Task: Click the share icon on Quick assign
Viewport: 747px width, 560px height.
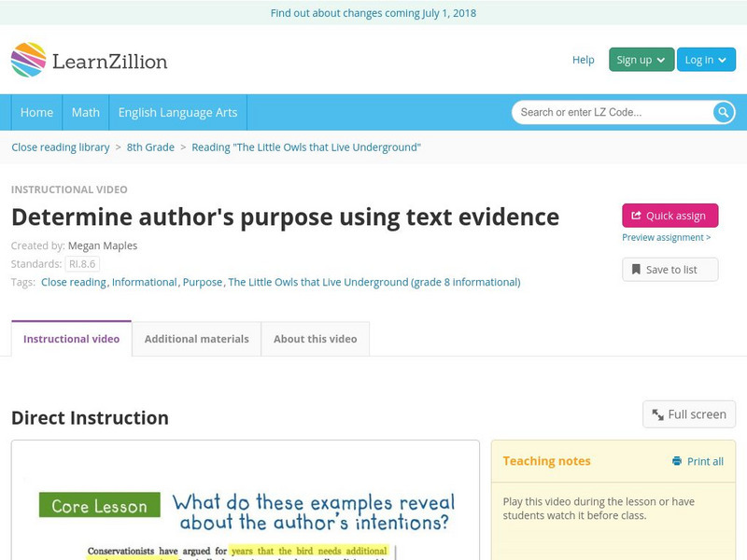Action: [636, 216]
